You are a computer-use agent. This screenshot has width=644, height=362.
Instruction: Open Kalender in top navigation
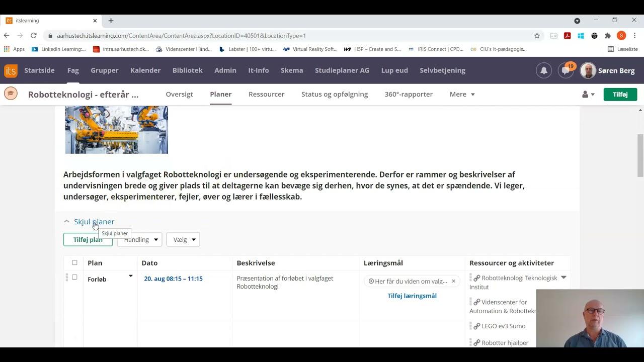[145, 70]
